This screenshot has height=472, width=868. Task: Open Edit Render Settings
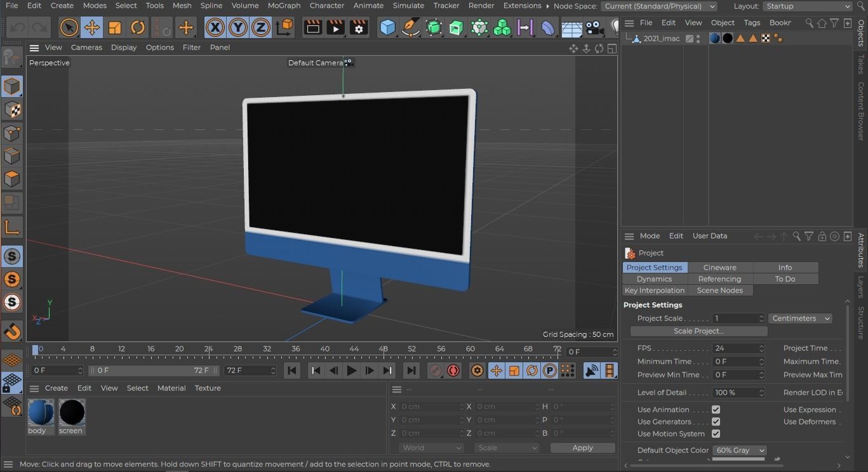point(359,27)
